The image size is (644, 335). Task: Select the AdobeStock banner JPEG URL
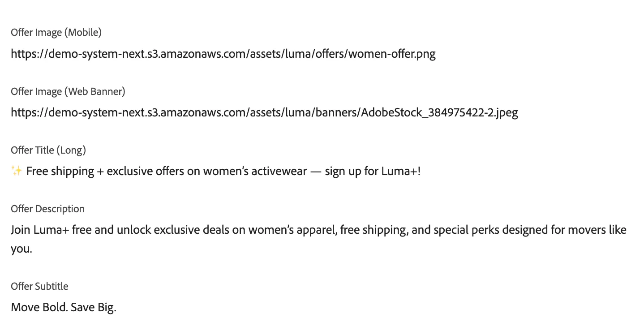tap(264, 112)
